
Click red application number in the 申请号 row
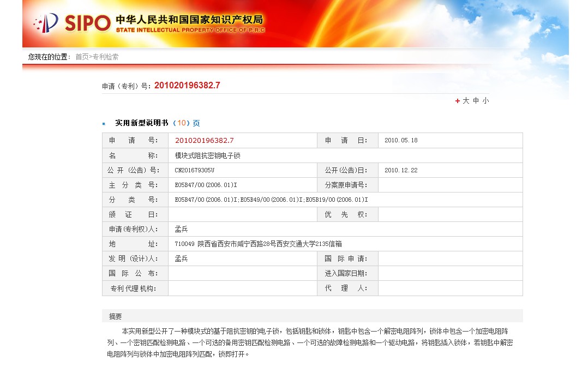(x=204, y=141)
